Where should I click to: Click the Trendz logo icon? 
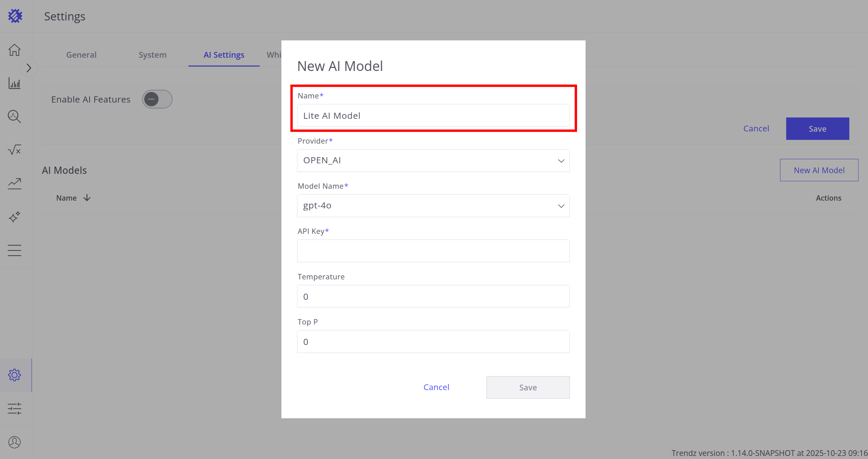coord(15,16)
